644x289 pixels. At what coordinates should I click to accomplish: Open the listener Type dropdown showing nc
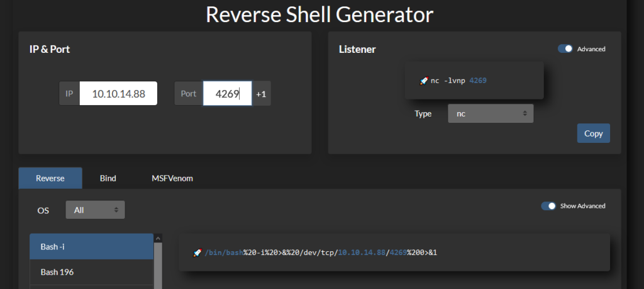491,113
